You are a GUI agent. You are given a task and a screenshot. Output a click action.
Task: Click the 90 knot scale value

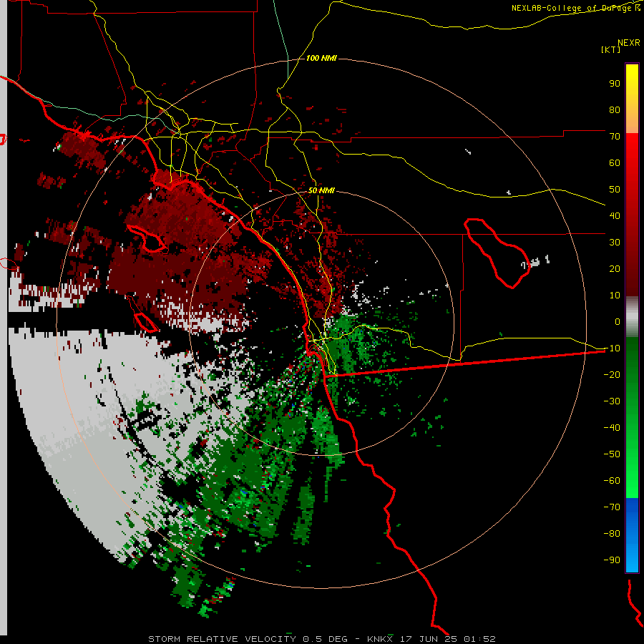click(615, 84)
